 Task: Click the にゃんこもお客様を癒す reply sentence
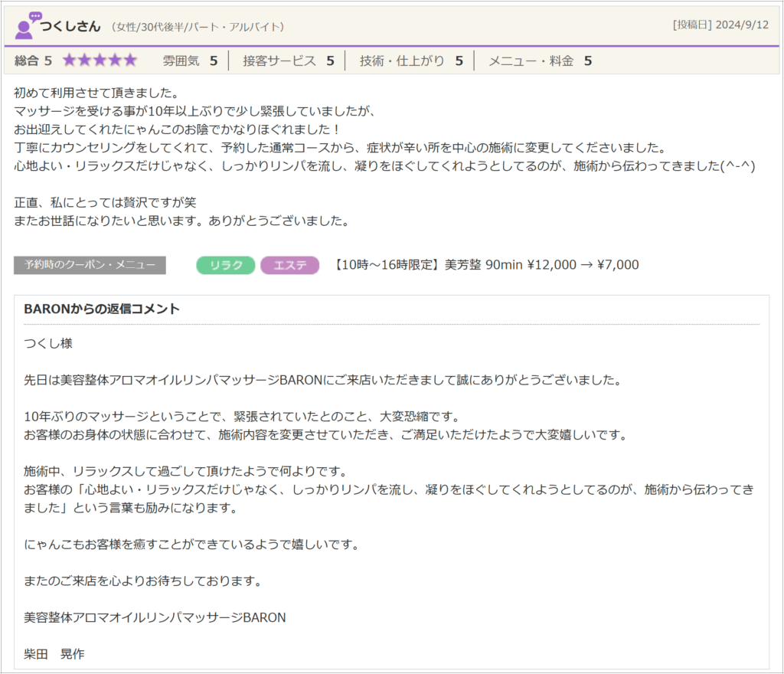[x=191, y=545]
